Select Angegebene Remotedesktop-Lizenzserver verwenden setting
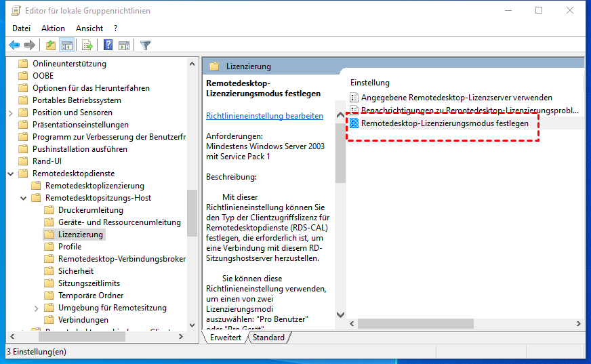Screen dimensions: 591x364 pos(456,98)
